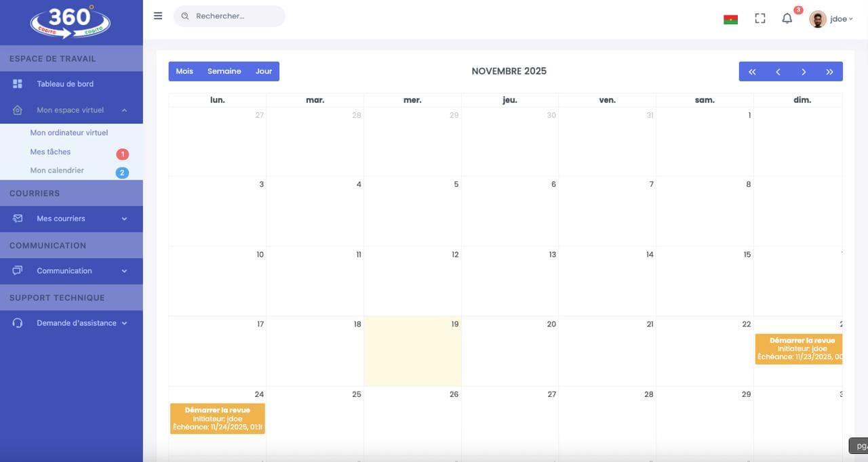
Task: Click the Mon espace virtuel home icon
Action: point(14,109)
